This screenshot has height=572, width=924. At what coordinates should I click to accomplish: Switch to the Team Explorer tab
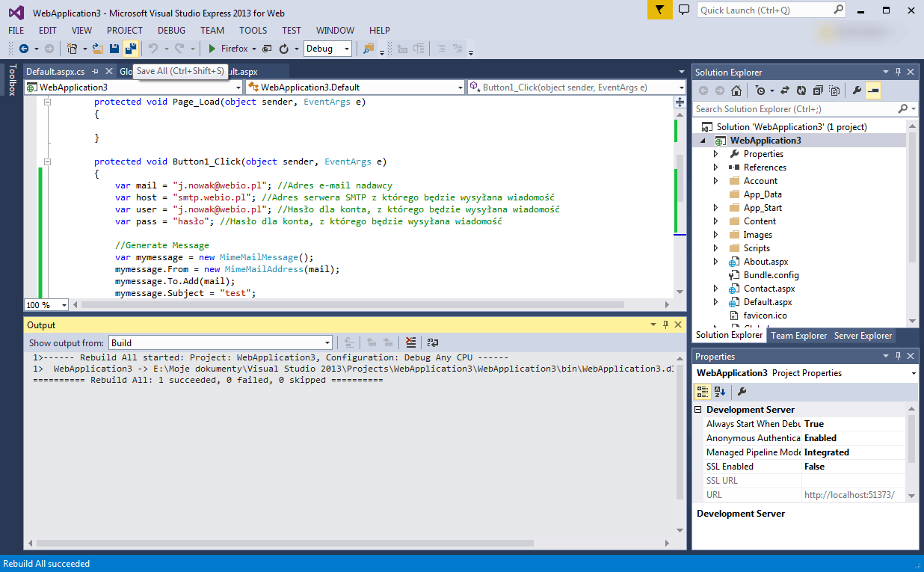click(799, 336)
